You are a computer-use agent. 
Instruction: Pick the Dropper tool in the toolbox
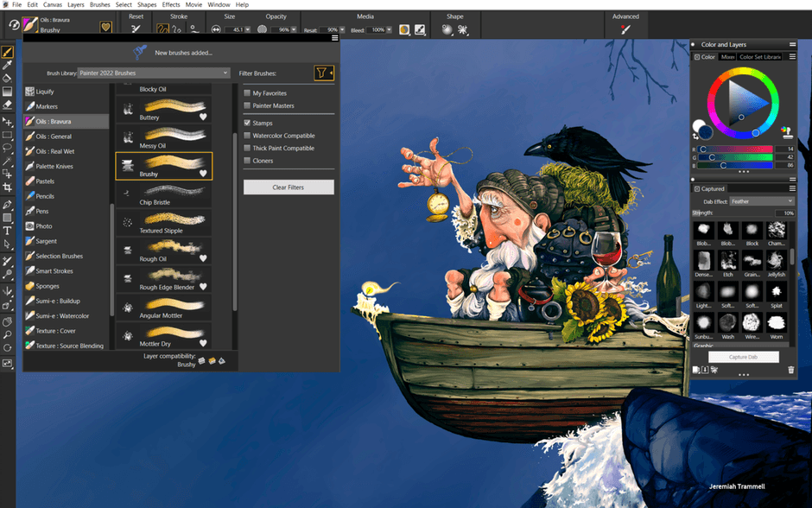[8, 65]
